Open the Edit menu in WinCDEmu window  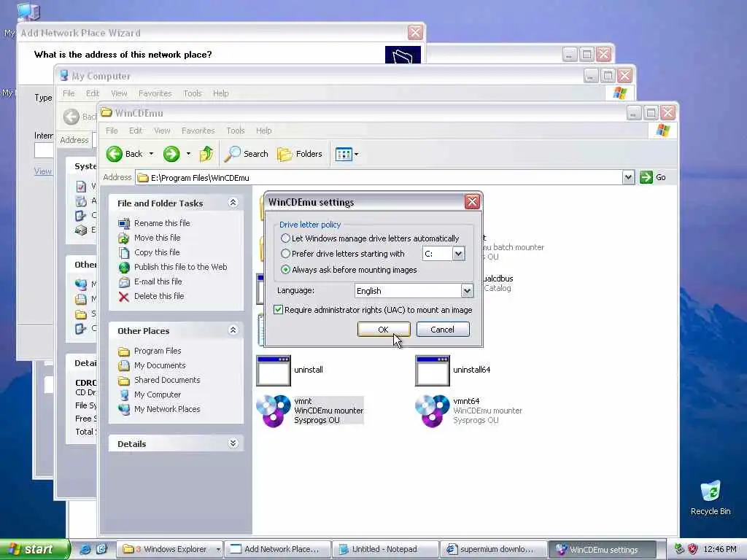click(x=136, y=131)
